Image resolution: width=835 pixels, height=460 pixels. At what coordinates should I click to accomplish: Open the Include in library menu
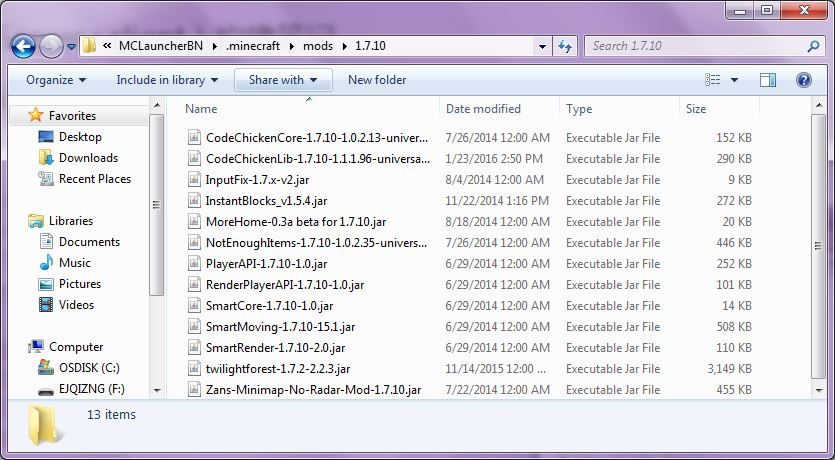point(167,80)
